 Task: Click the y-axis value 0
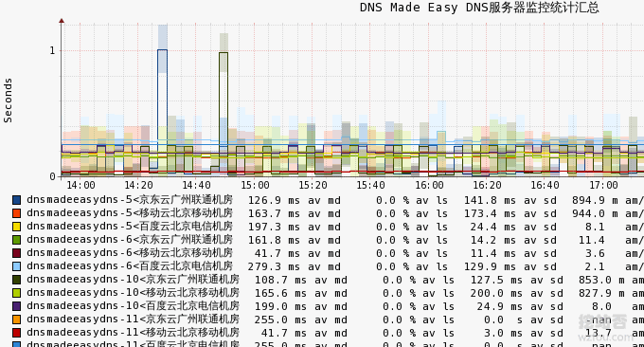pos(52,176)
